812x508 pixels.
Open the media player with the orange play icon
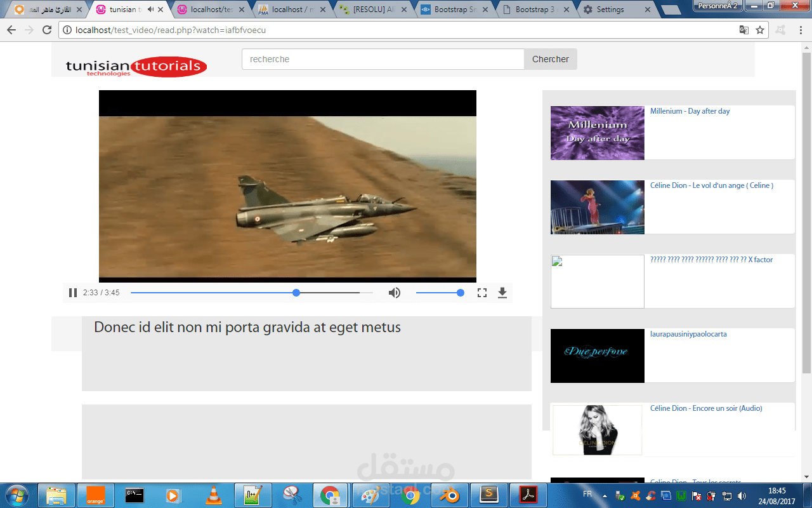pyautogui.click(x=173, y=495)
